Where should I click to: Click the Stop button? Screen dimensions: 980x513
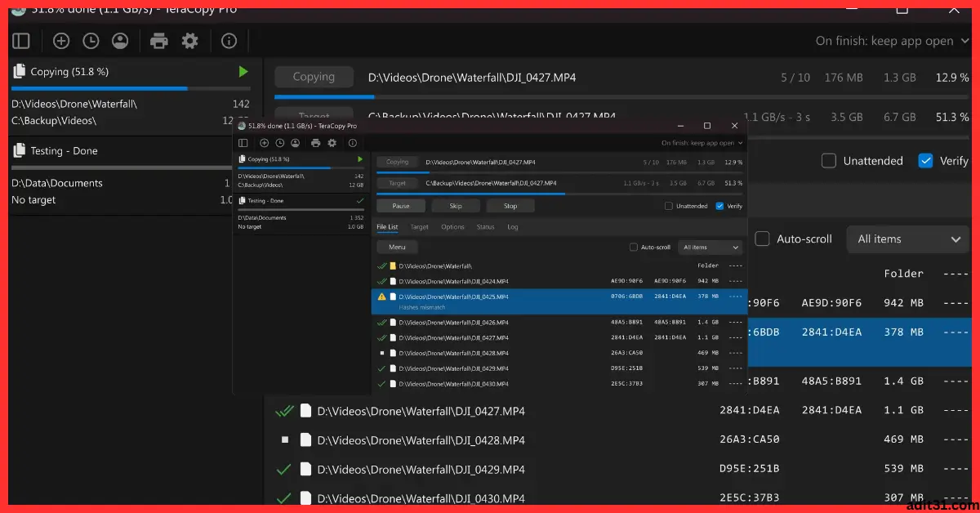pos(510,206)
